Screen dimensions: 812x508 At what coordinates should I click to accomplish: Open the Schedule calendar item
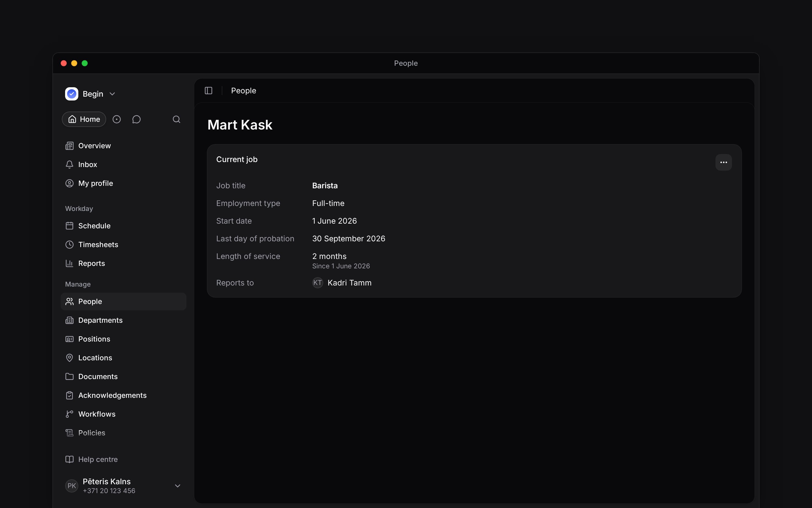[123, 226]
